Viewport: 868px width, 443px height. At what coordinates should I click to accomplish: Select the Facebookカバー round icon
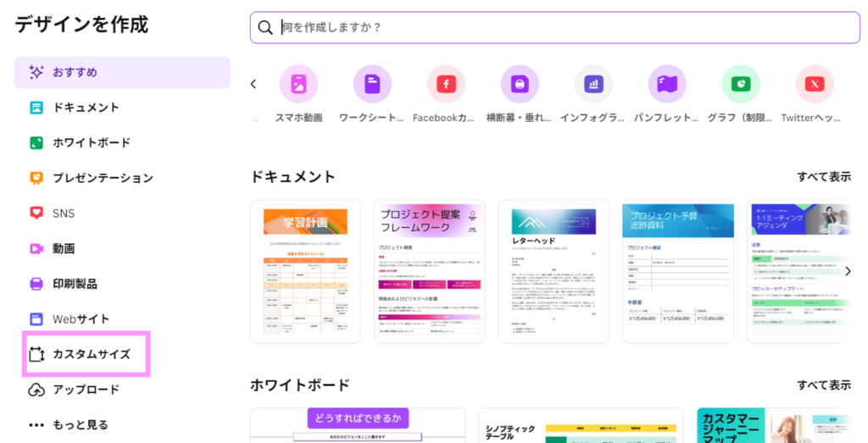446,84
